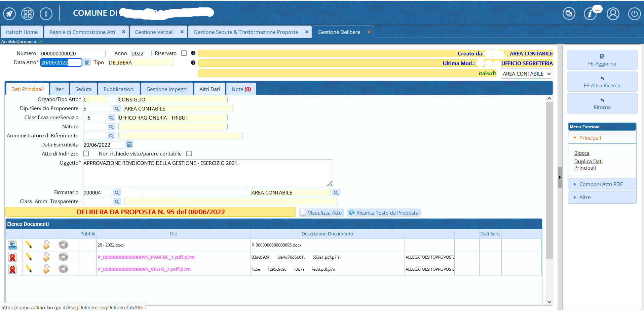
Task: Click search icon beside Dip./Servizio Proponente field
Action: pos(117,109)
